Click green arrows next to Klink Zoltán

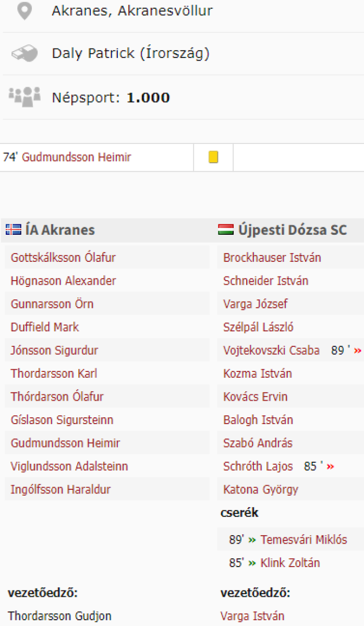(x=252, y=563)
